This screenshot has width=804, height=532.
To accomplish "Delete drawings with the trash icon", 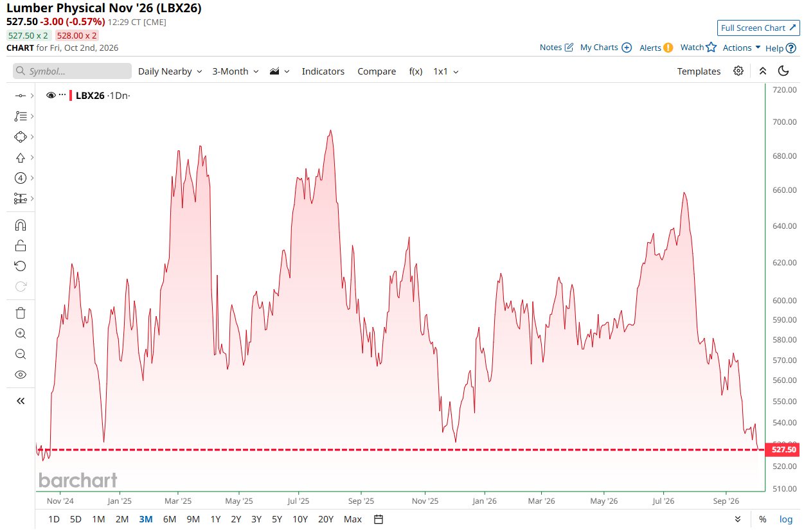I will (20, 313).
